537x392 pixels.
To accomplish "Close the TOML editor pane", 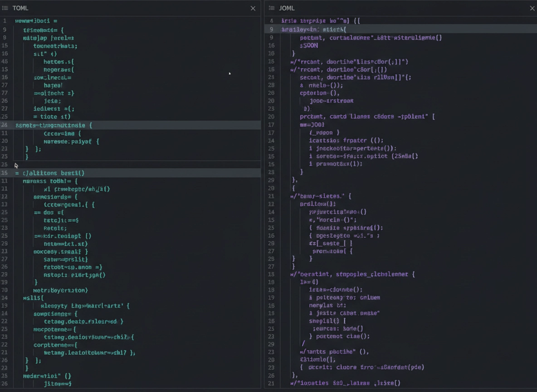I will click(x=253, y=8).
